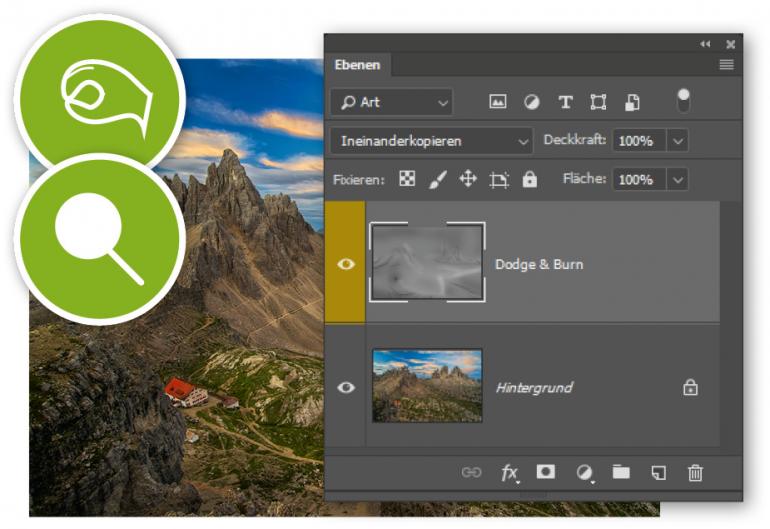Viewport: 770px width, 529px height.
Task: Click the lock all padlock icon
Action: tap(529, 179)
